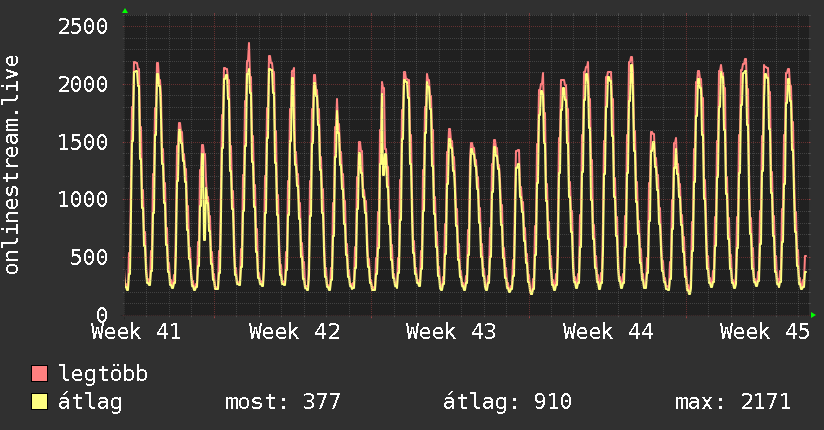Click the green arrow at y-axis top
Viewport: 824px width, 430px height.
pos(125,11)
